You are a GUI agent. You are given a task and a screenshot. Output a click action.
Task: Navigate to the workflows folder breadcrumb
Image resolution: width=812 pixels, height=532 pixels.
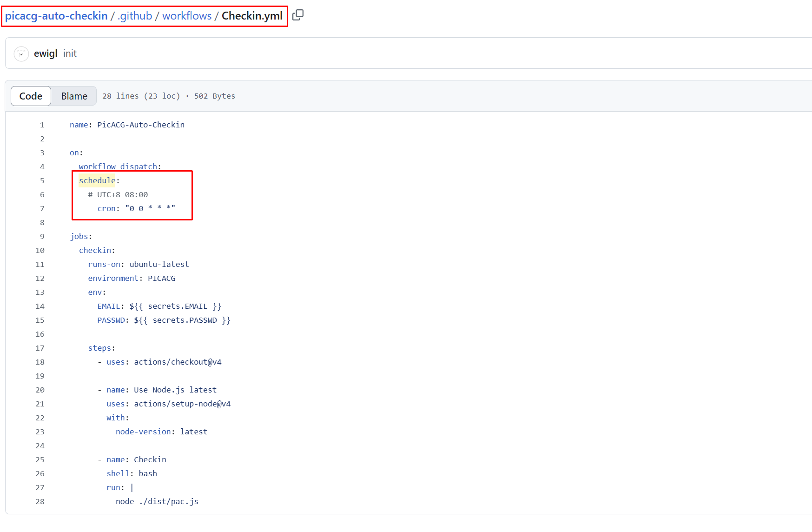point(187,16)
